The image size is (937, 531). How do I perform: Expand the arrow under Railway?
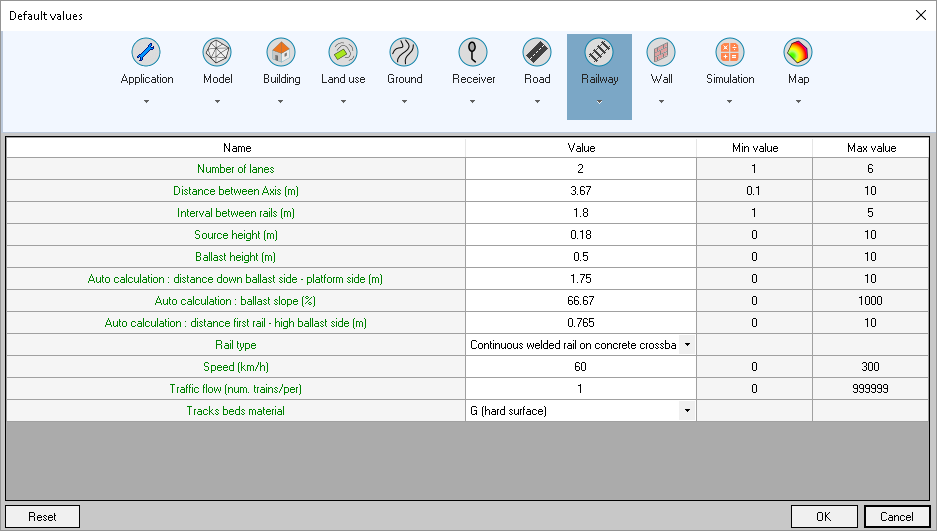point(599,102)
